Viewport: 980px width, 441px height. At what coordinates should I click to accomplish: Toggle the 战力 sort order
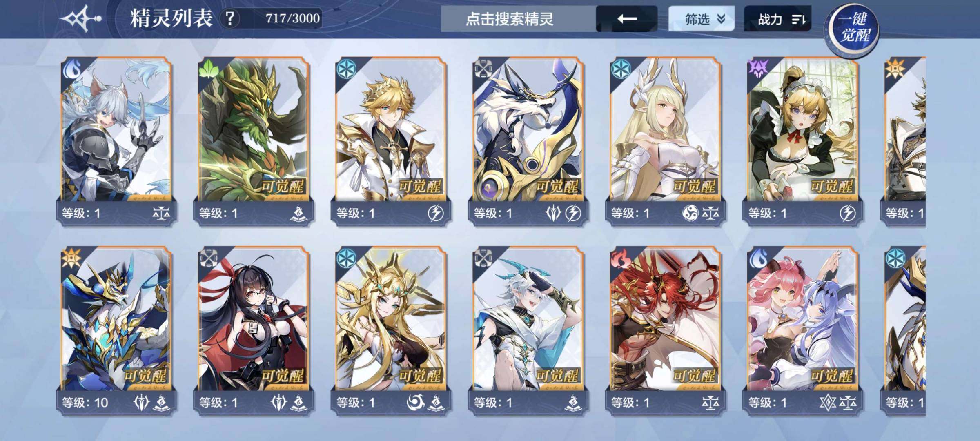pyautogui.click(x=777, y=19)
